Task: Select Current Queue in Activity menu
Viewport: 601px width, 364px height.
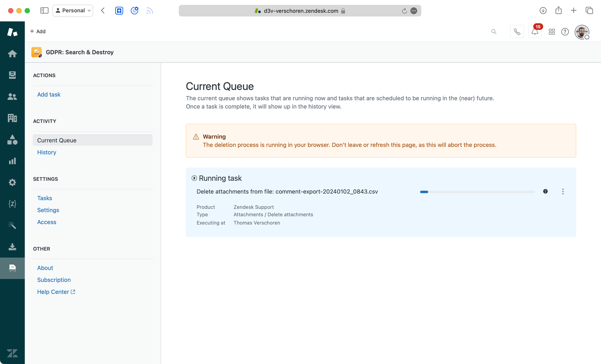Action: coord(93,140)
